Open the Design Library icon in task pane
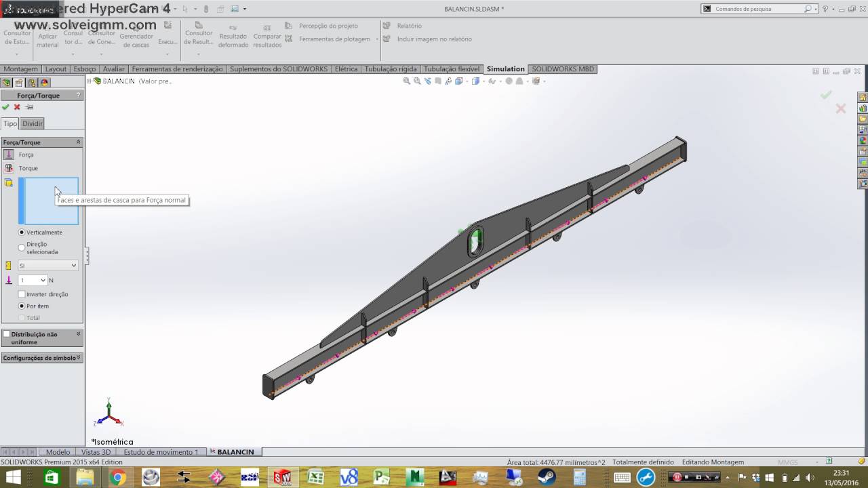Image resolution: width=868 pixels, height=488 pixels. (863, 108)
